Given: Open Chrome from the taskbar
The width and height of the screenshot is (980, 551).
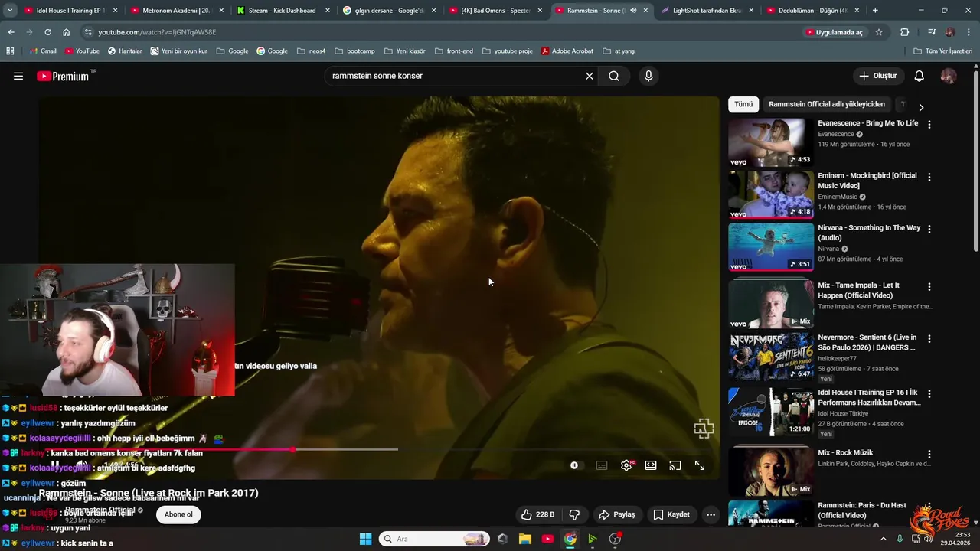Looking at the screenshot, I should 570,539.
